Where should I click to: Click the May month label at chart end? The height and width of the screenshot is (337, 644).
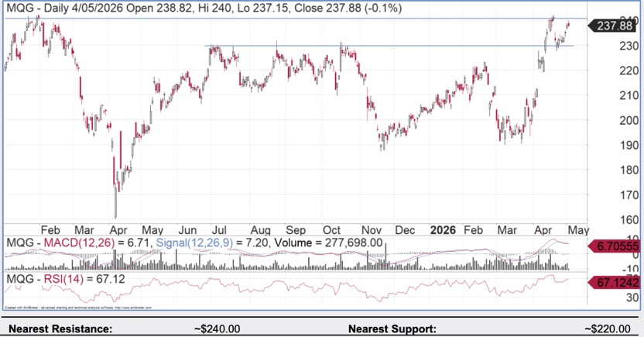pos(578,230)
